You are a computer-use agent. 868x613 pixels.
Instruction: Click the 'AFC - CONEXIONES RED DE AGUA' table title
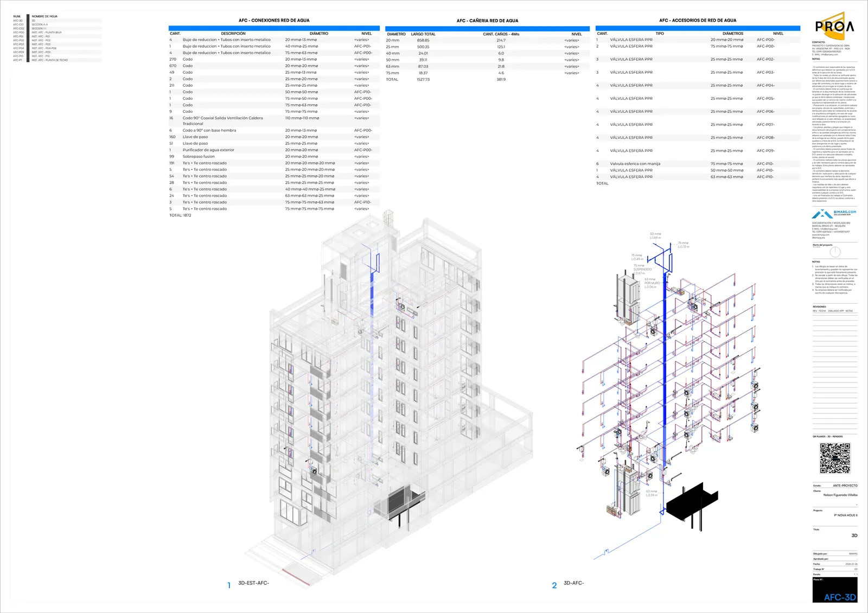pyautogui.click(x=274, y=21)
